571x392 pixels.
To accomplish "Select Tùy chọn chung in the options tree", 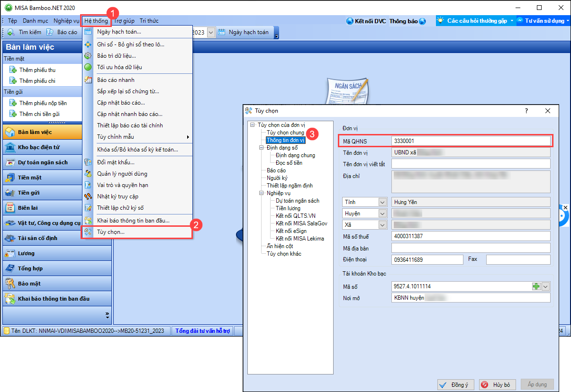I will 285,133.
